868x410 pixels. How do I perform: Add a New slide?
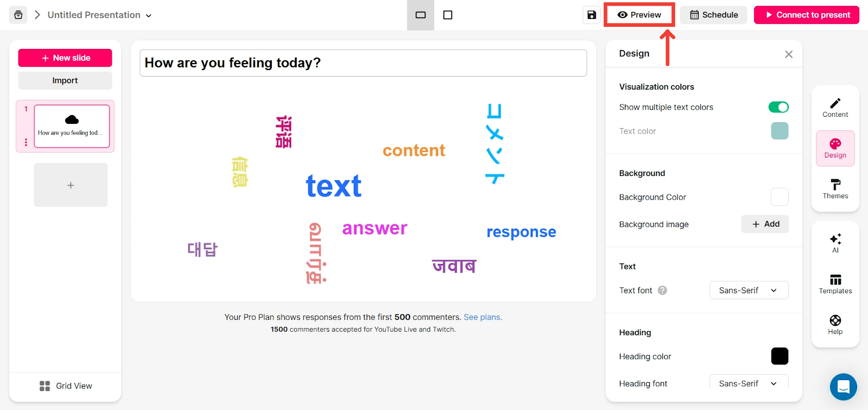[65, 58]
